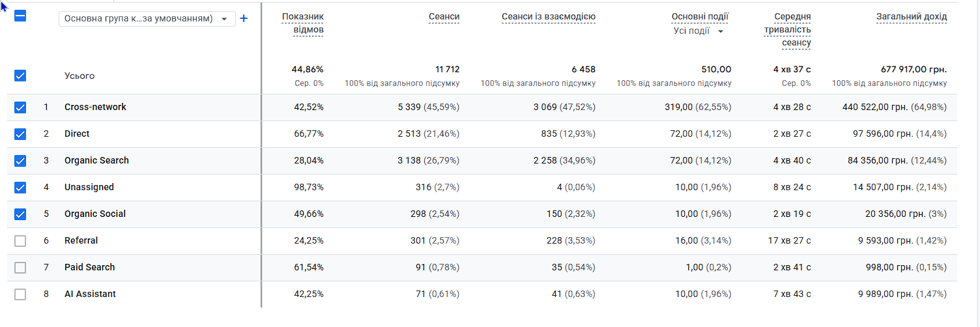Sort by Сеанси column header
The width and height of the screenshot is (980, 327).
[444, 16]
